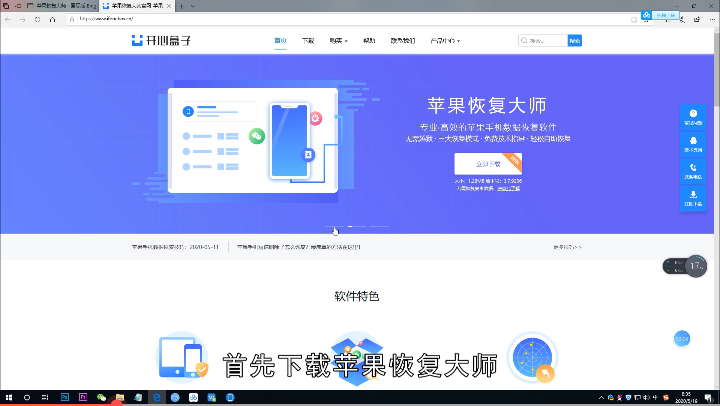Close the active 苹果恢复大师 browser tab
This screenshot has height=406, width=720.
pos(169,6)
